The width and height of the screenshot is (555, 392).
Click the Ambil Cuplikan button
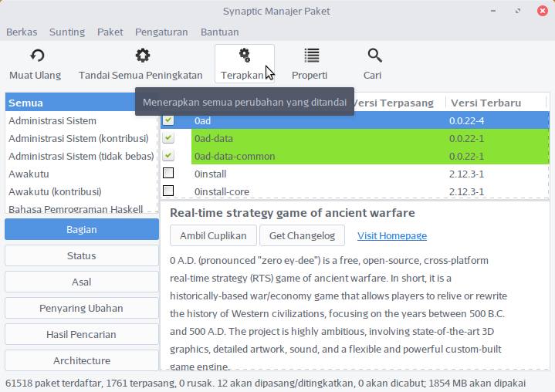pyautogui.click(x=213, y=235)
